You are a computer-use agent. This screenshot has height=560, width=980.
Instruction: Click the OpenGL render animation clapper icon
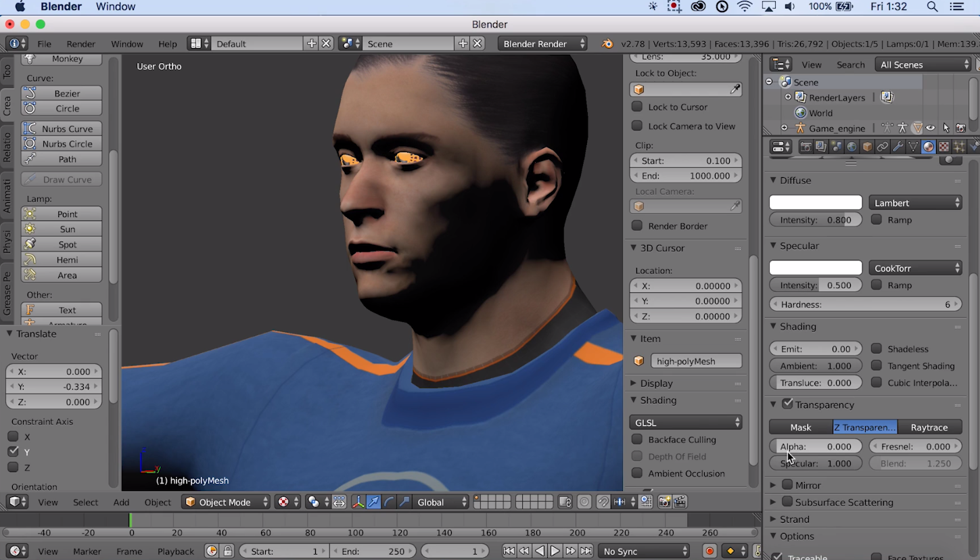(x=680, y=502)
